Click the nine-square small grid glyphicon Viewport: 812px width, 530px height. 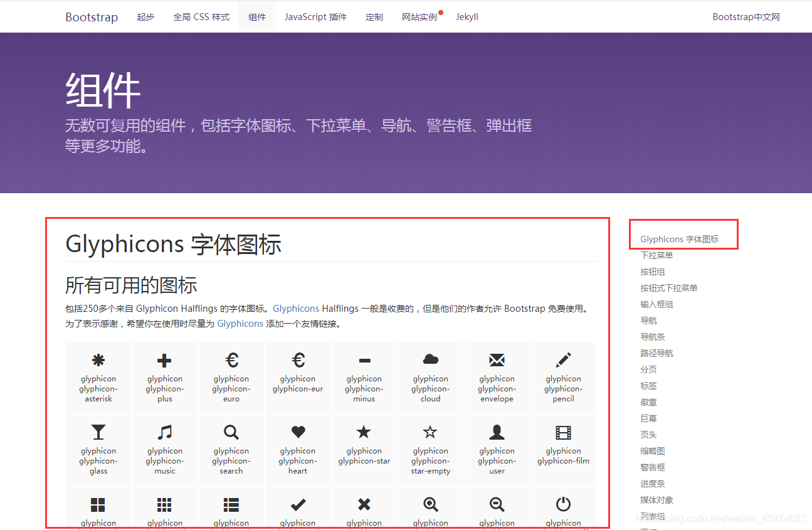pyautogui.click(x=164, y=504)
